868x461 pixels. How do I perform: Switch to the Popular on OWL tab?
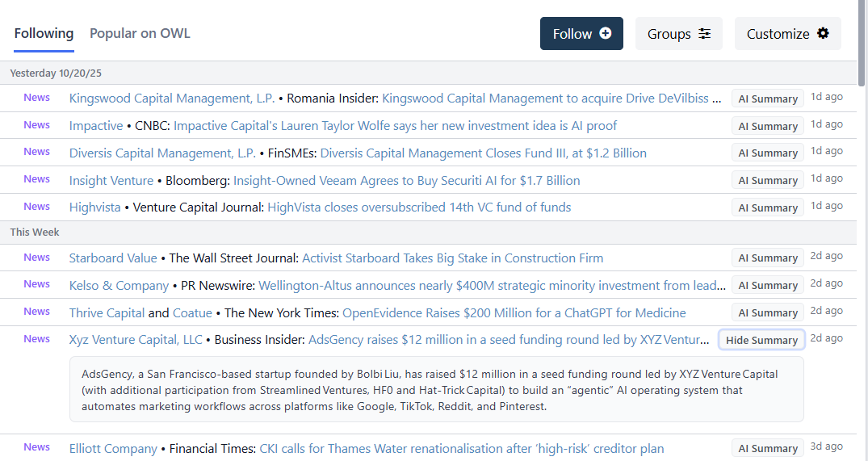[x=140, y=33]
